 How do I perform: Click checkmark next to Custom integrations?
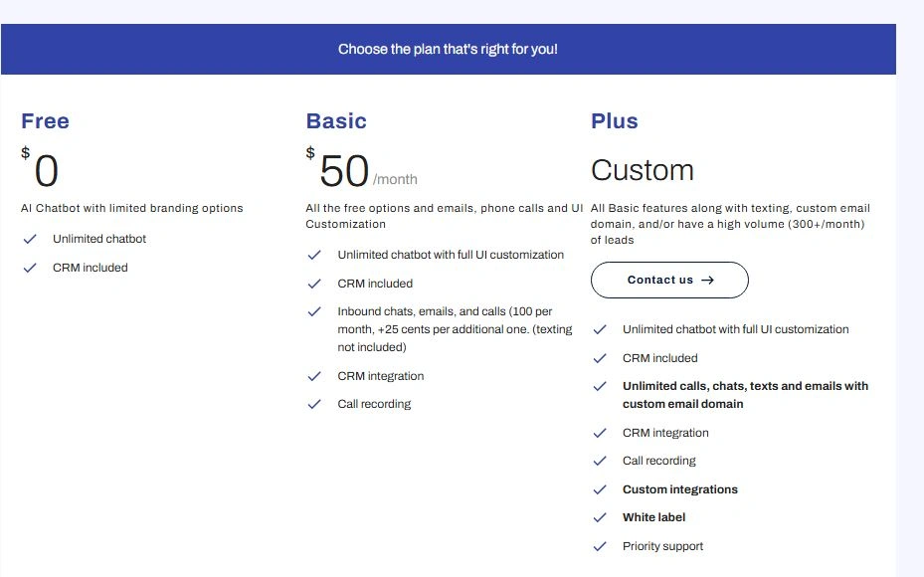pos(600,489)
